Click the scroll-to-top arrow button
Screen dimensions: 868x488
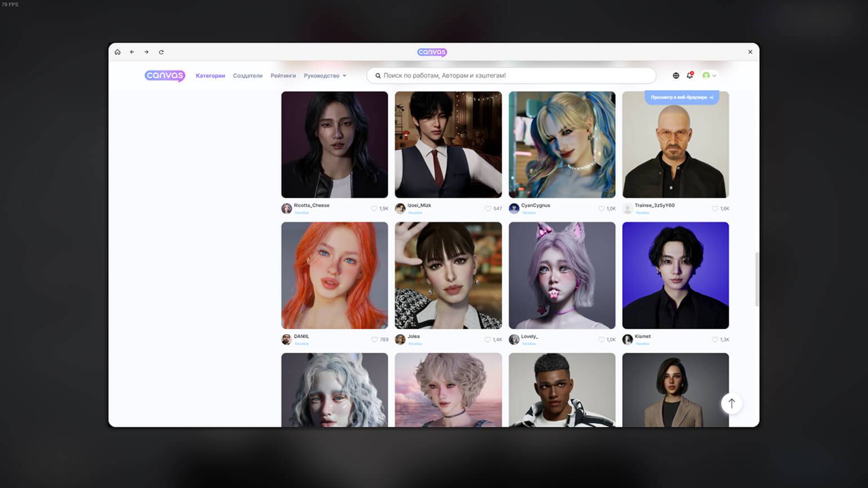click(732, 403)
